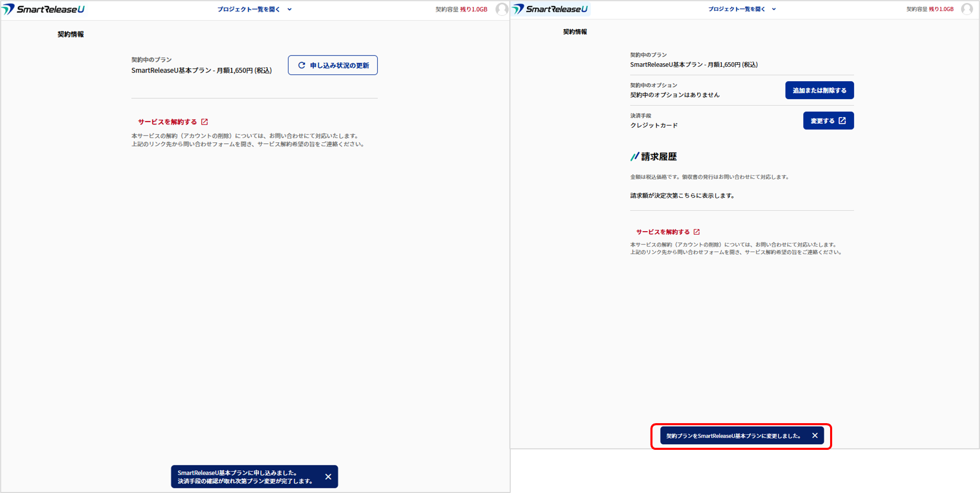Close the 基本プランに変更しました toast with X
Viewport: 980px width, 493px height.
(815, 435)
